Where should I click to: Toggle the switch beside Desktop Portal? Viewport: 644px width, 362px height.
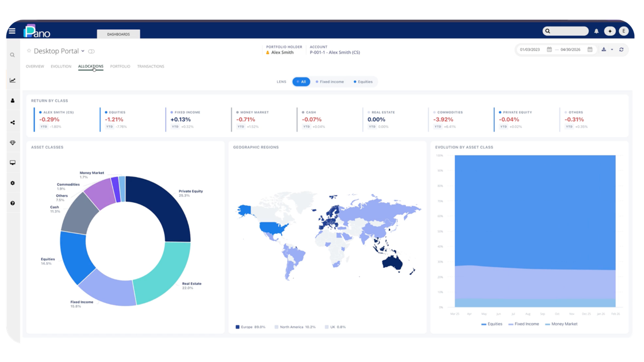click(x=91, y=51)
